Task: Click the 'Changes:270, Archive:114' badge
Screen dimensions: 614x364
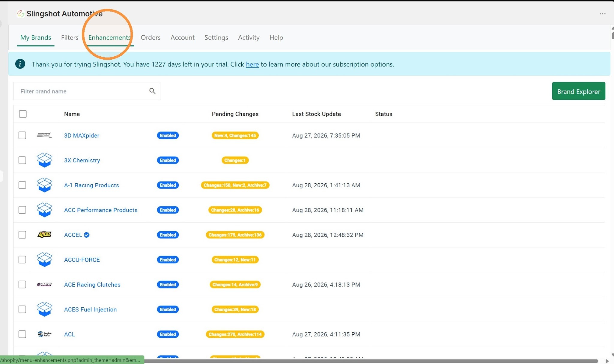Action: tap(235, 334)
